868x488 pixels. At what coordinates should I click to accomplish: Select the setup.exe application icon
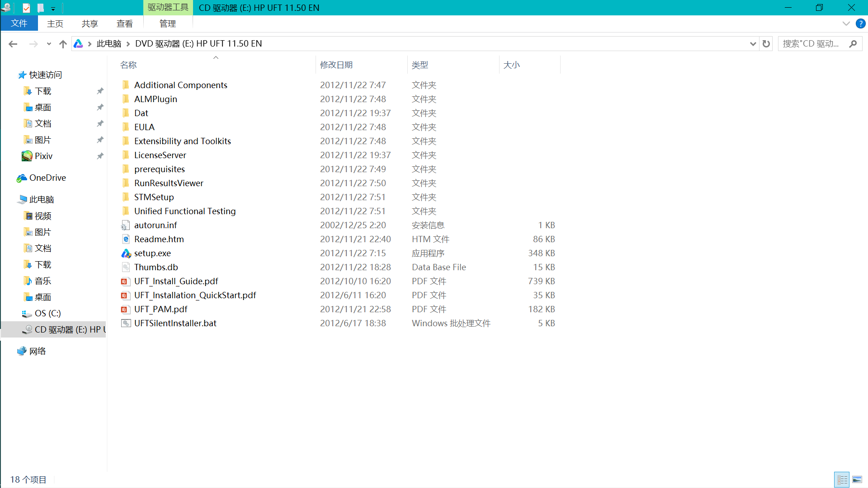point(126,253)
